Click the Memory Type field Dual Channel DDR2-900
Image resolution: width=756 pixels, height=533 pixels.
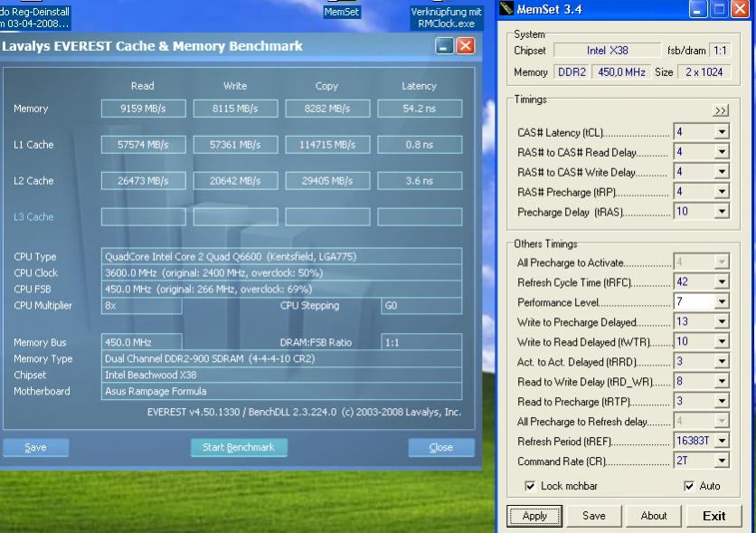pyautogui.click(x=281, y=358)
